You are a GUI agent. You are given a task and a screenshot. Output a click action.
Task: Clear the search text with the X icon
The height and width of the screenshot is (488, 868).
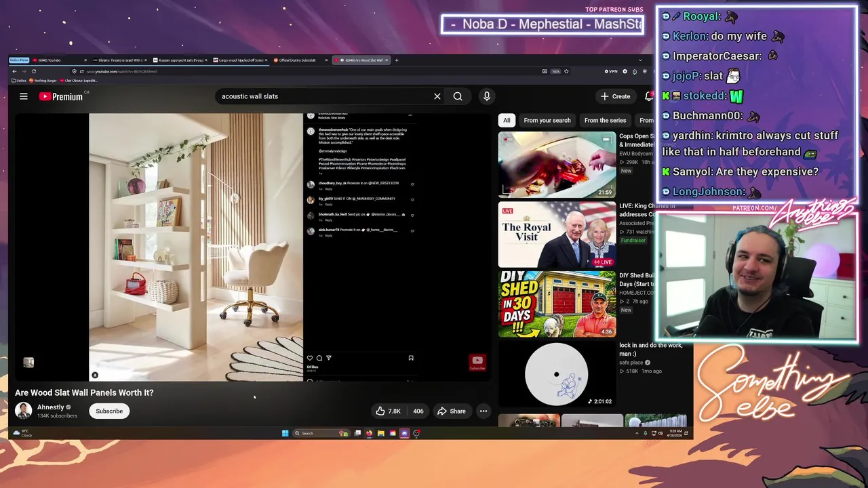pyautogui.click(x=437, y=96)
